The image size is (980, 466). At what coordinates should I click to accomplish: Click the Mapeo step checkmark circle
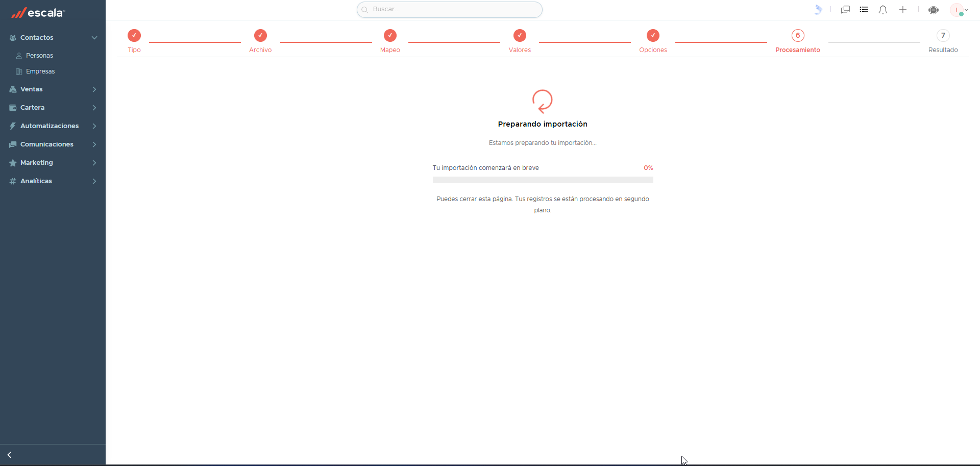pos(390,35)
